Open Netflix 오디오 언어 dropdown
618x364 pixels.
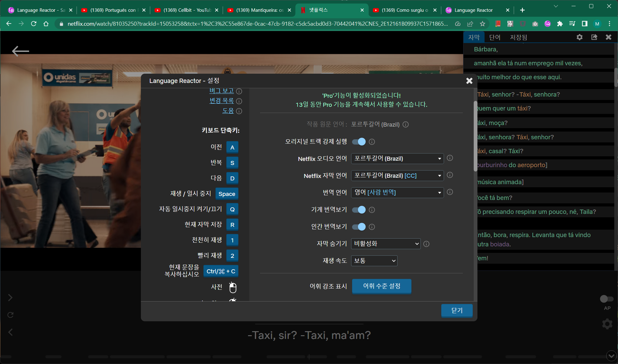397,158
